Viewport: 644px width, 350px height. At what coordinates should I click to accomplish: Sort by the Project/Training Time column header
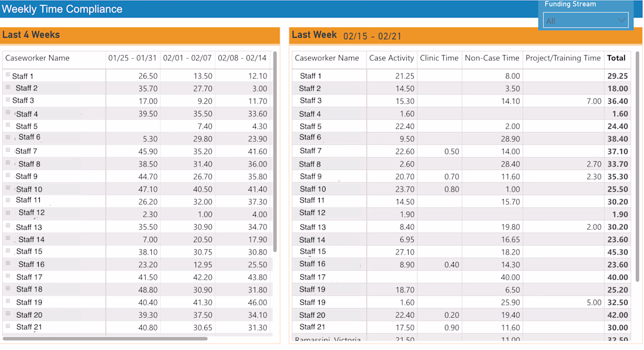pyautogui.click(x=563, y=58)
